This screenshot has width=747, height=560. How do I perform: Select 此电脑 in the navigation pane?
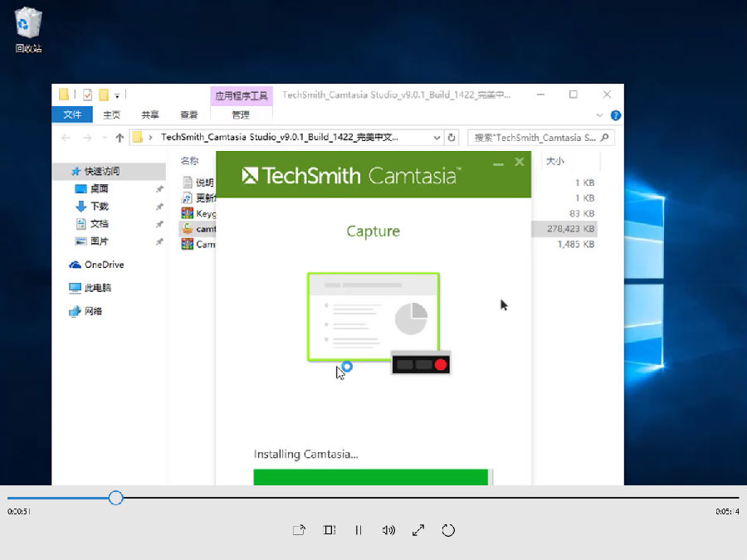click(x=98, y=288)
